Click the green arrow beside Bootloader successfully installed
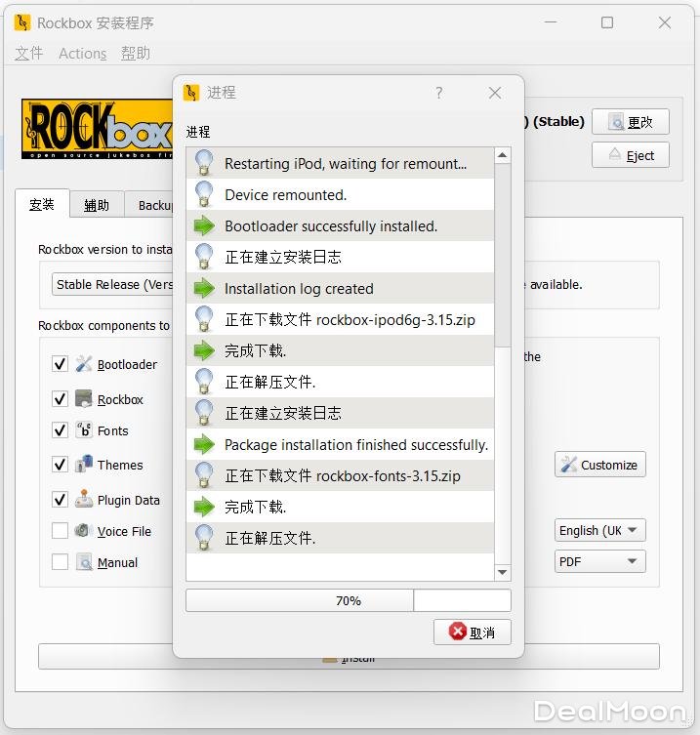Image resolution: width=700 pixels, height=735 pixels. click(x=203, y=226)
